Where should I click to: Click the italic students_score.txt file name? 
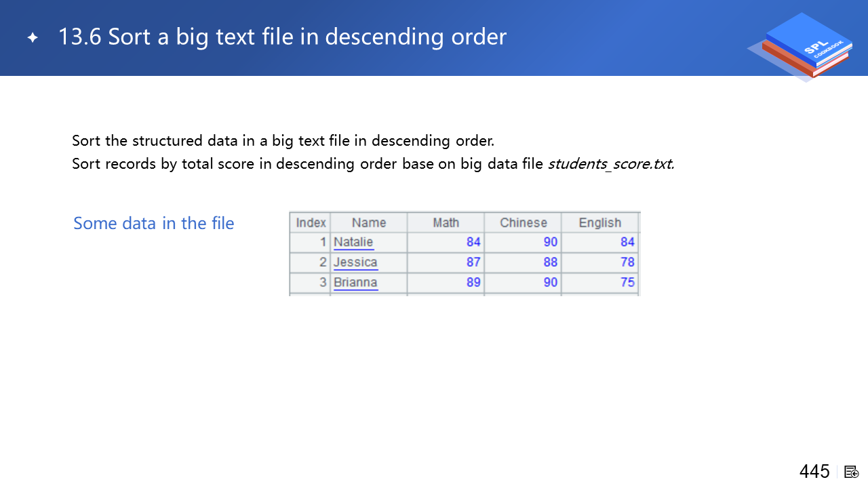[610, 164]
